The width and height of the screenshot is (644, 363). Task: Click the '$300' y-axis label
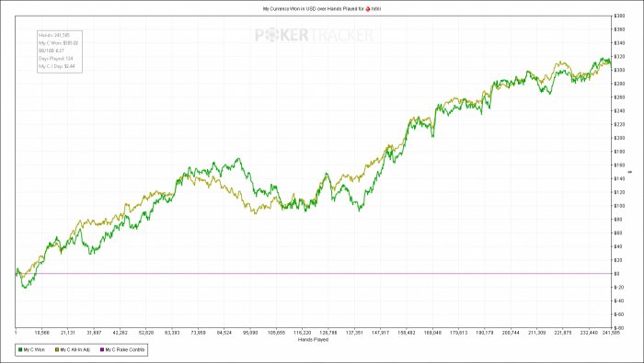pos(619,70)
